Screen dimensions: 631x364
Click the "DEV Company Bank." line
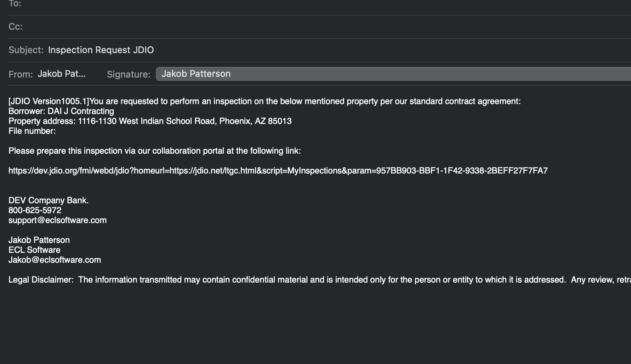pos(49,200)
